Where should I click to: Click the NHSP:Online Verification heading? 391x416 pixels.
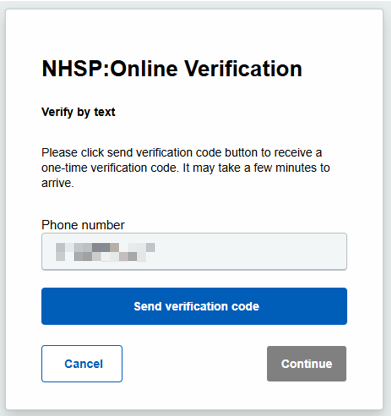(x=172, y=69)
